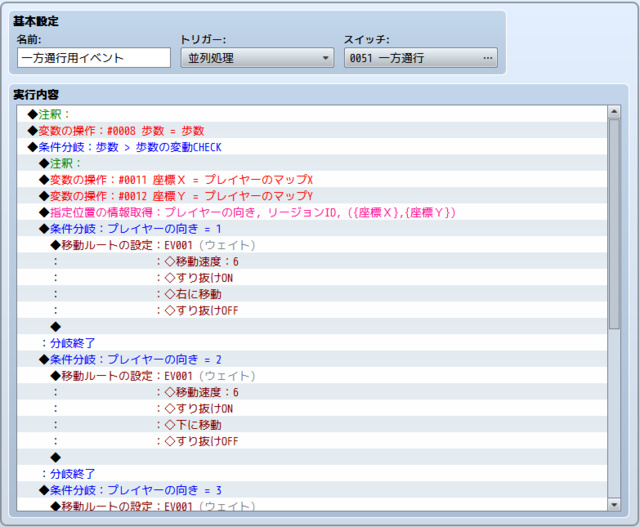Image resolution: width=640 pixels, height=527 pixels.
Task: Select the empty ◆ row after 右に移動 block
Action: coord(312,326)
